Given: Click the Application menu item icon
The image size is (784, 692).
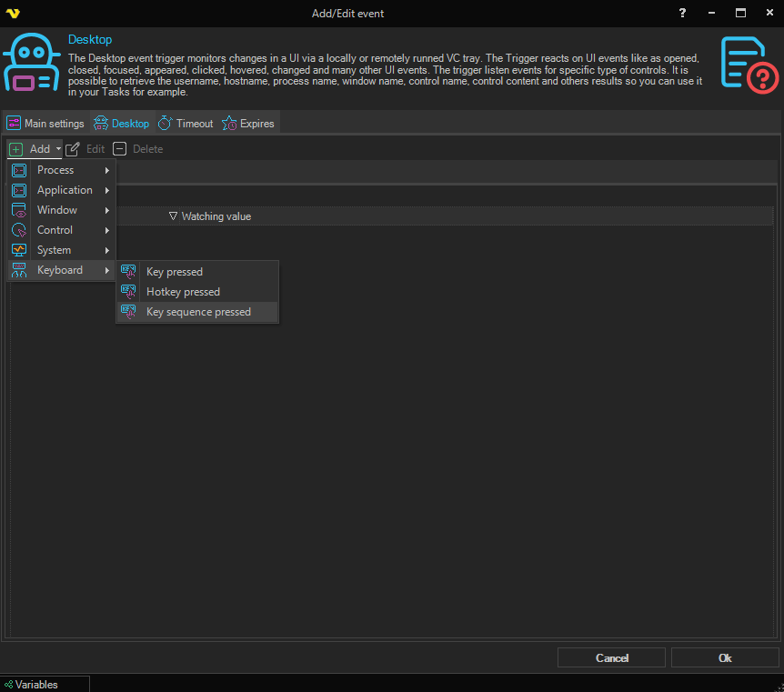Looking at the screenshot, I should (19, 190).
